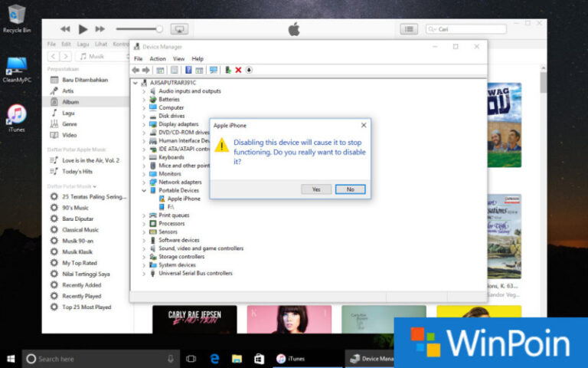Click Yes to disable the Apple iPhone
Image resolution: width=588 pixels, height=368 pixels.
(x=316, y=189)
